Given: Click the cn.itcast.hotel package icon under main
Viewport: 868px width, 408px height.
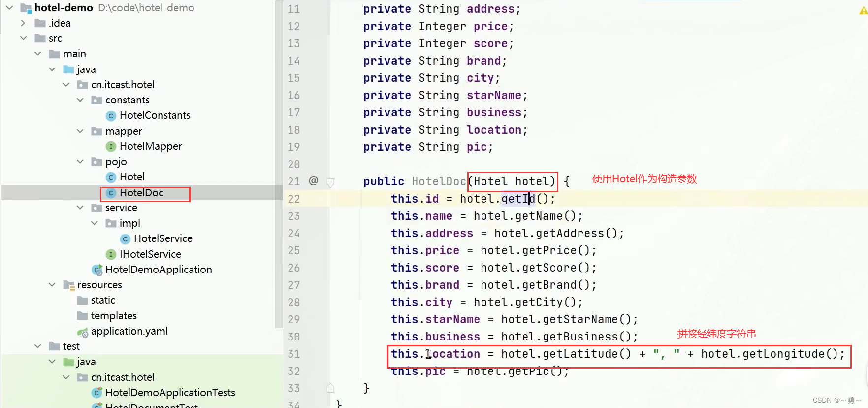Looking at the screenshot, I should pos(83,85).
